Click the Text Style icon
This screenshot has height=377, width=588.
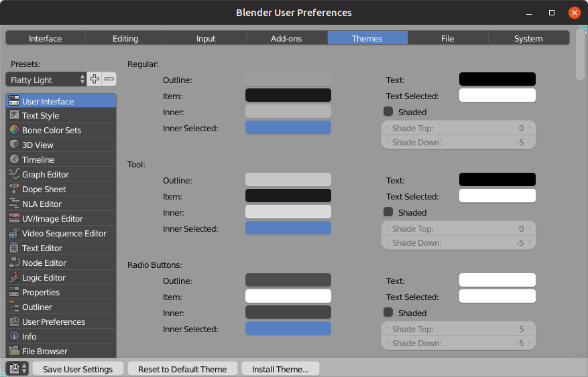(x=14, y=115)
